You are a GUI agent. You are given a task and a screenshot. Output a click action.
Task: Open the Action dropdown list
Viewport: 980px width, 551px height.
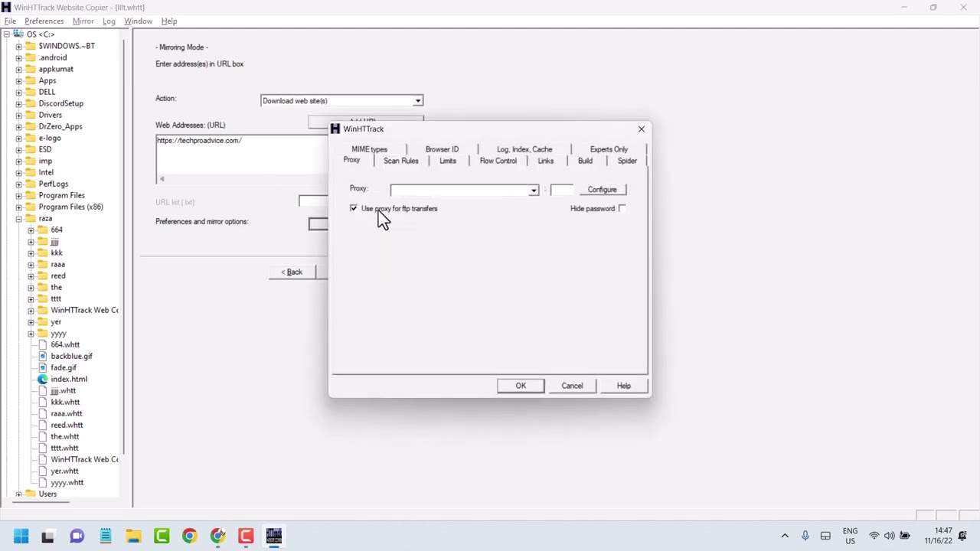pyautogui.click(x=417, y=101)
